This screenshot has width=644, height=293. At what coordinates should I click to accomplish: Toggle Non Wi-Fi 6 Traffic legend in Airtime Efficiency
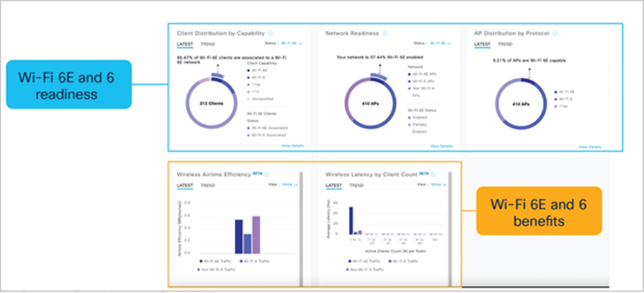click(x=216, y=269)
